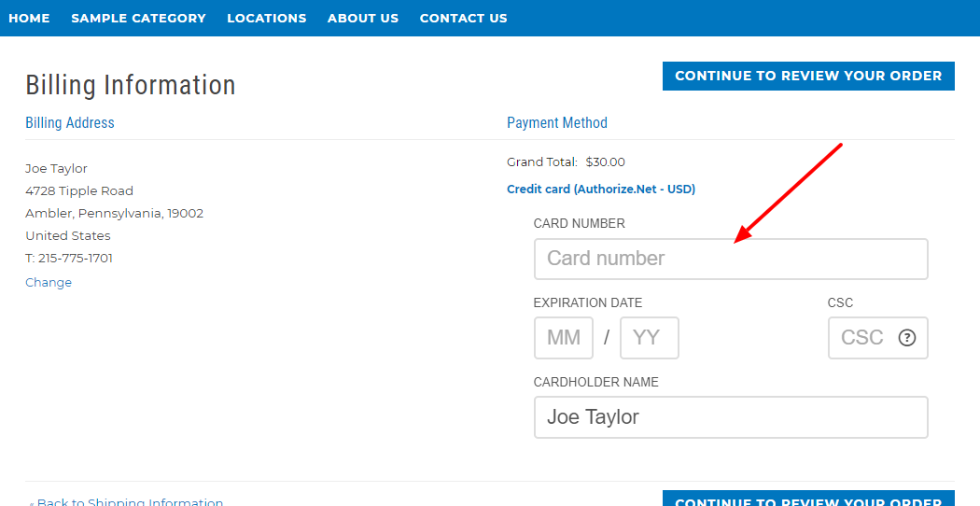The height and width of the screenshot is (506, 980).
Task: Click the Joe Taylor name in billing address
Action: click(56, 169)
